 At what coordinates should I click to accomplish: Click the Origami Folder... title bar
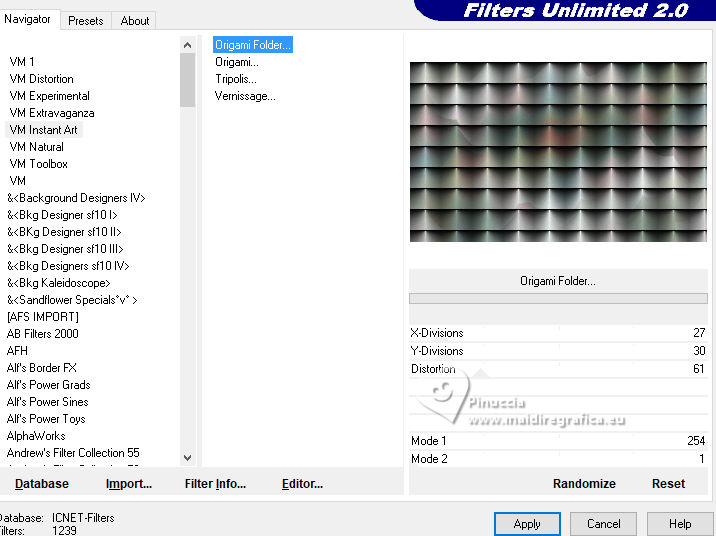(558, 281)
